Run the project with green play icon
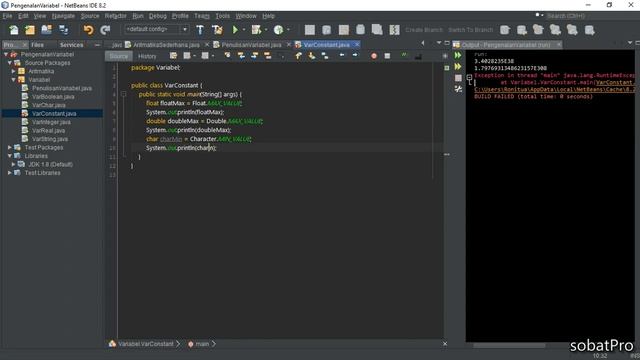This screenshot has height=360, width=640. (235, 30)
